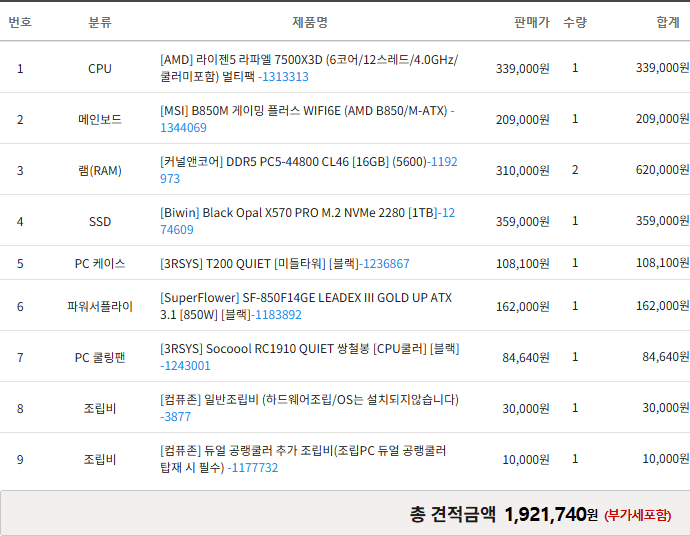Click the 일반조립비 price 30,000원 in 판매가

(526, 409)
